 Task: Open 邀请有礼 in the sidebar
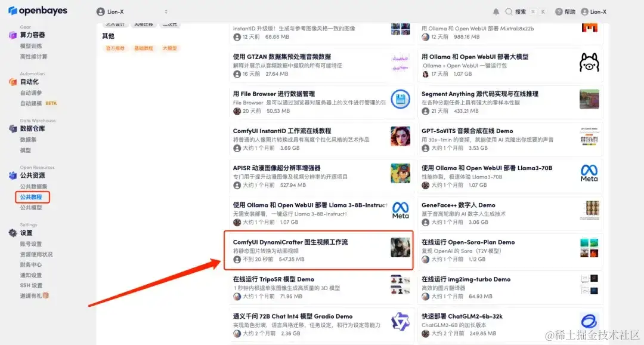(31, 295)
